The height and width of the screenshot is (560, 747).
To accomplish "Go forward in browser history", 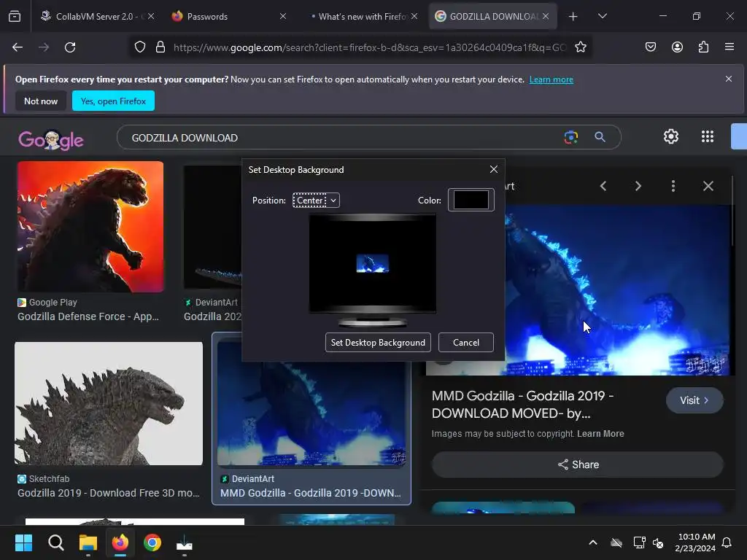I will pos(44,47).
